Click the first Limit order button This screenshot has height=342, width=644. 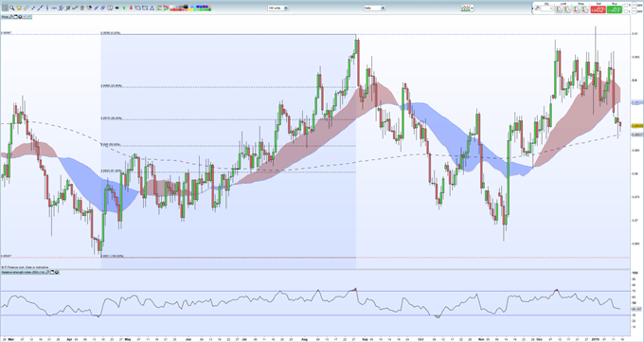(x=559, y=9)
